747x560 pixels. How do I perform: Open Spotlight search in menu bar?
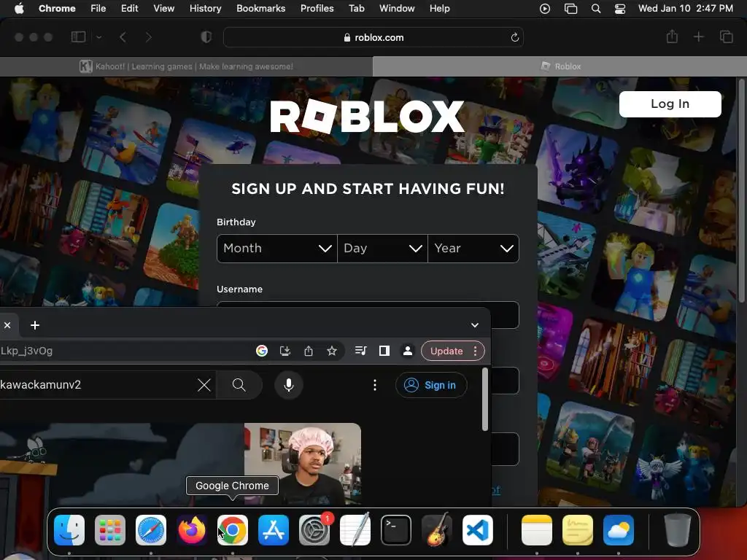(595, 9)
